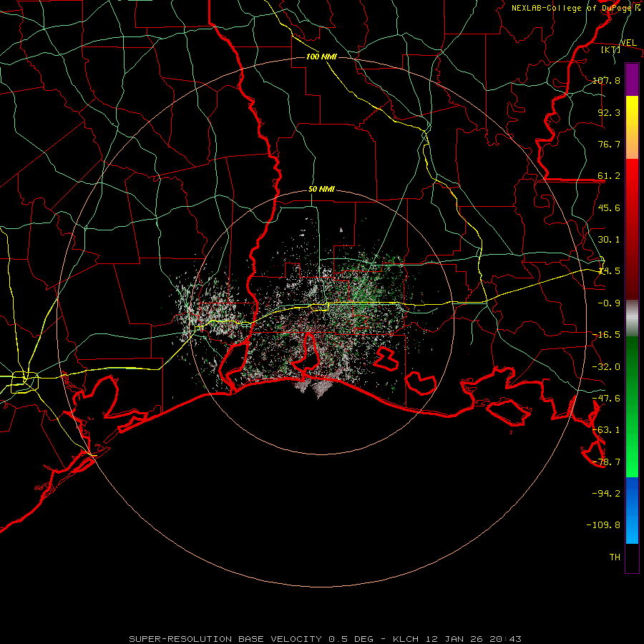
Task: Click the TH label on the color scale
Action: tap(615, 557)
